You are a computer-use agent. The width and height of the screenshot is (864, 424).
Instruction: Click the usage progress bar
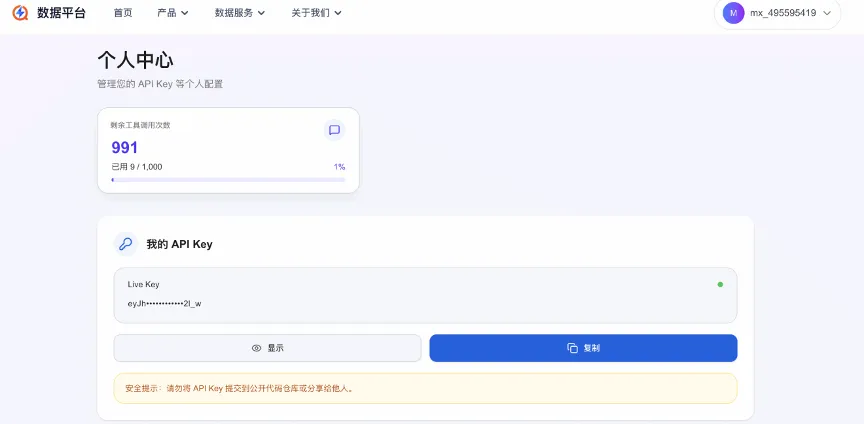(228, 180)
